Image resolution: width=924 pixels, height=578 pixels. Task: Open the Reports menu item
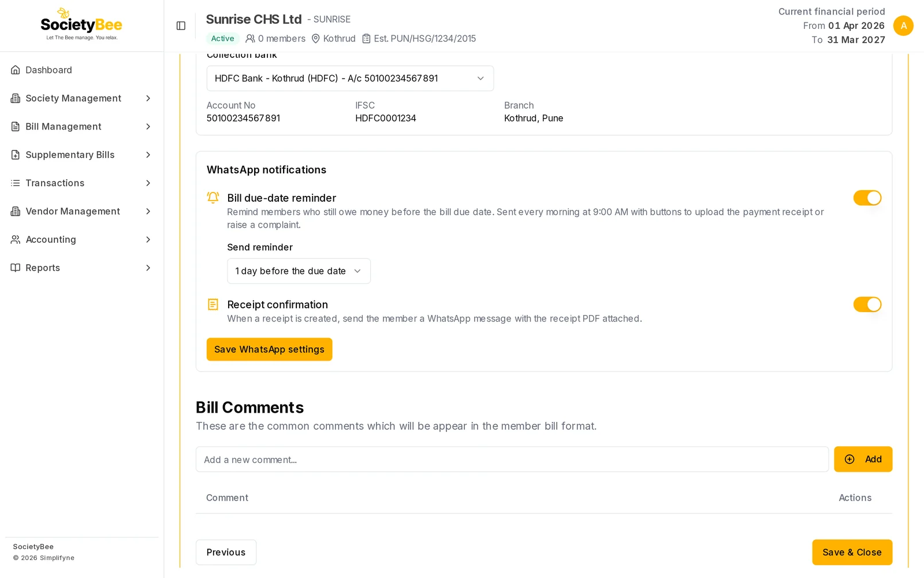[x=81, y=268]
